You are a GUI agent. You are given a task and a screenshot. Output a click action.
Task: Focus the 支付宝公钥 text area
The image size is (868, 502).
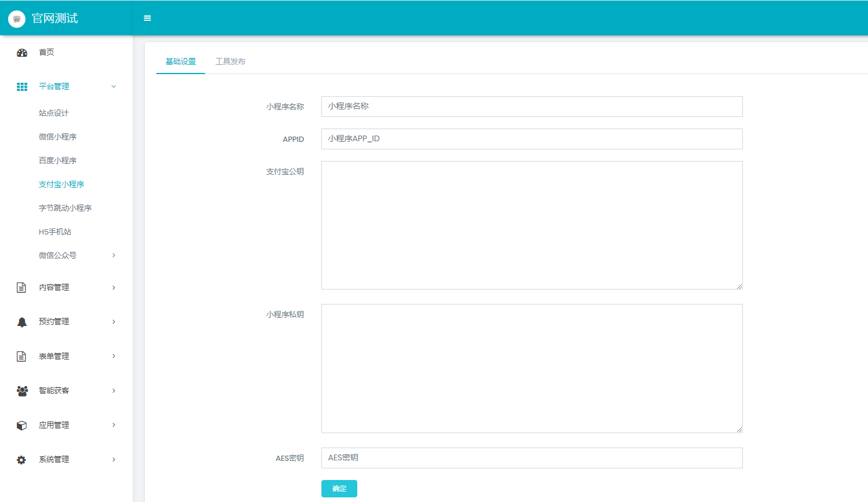tap(532, 225)
